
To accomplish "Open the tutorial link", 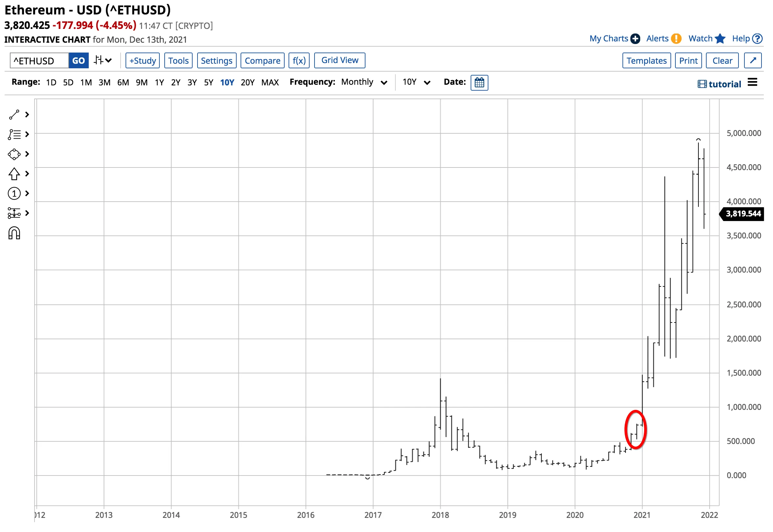I will pos(725,84).
